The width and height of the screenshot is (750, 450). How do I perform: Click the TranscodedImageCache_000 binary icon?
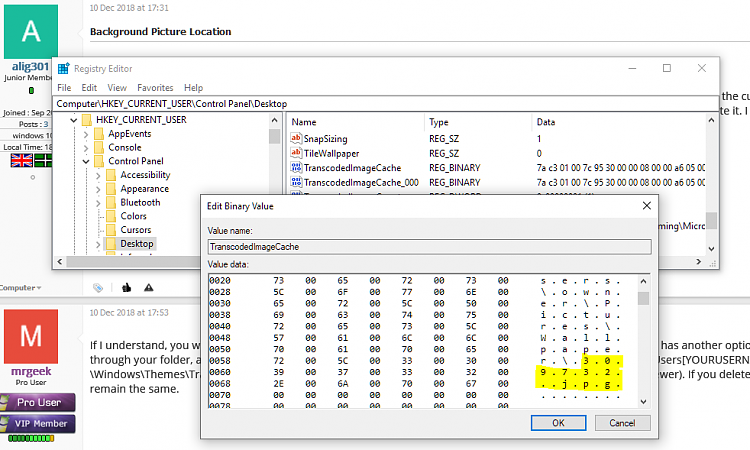(296, 182)
